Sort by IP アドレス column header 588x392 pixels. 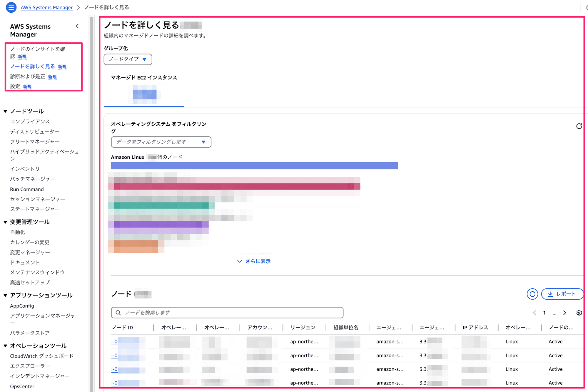click(x=475, y=328)
